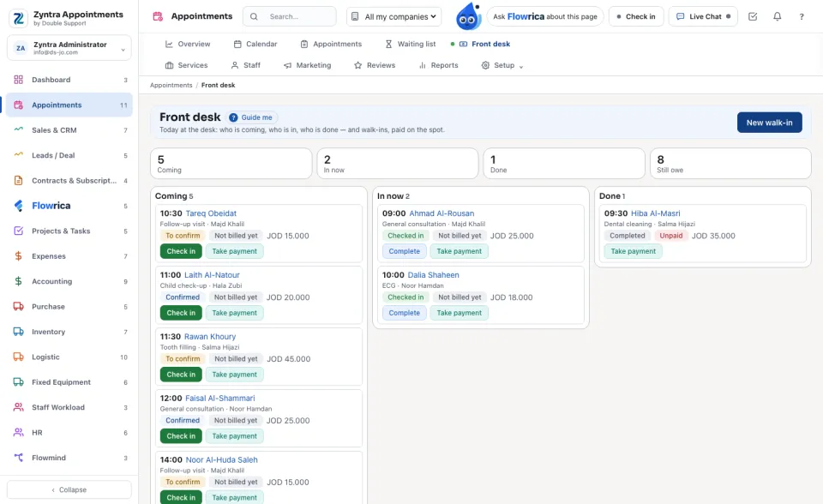Screen dimensions: 823x504
Task: Open the tasks checklist icon in header
Action: point(753,17)
